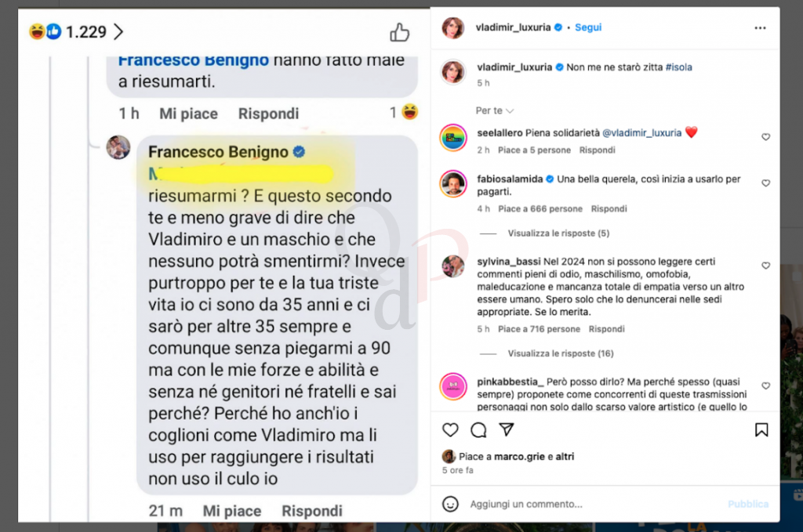
Task: Expand the 'Per te' comment sorting dropdown
Action: pos(494,110)
